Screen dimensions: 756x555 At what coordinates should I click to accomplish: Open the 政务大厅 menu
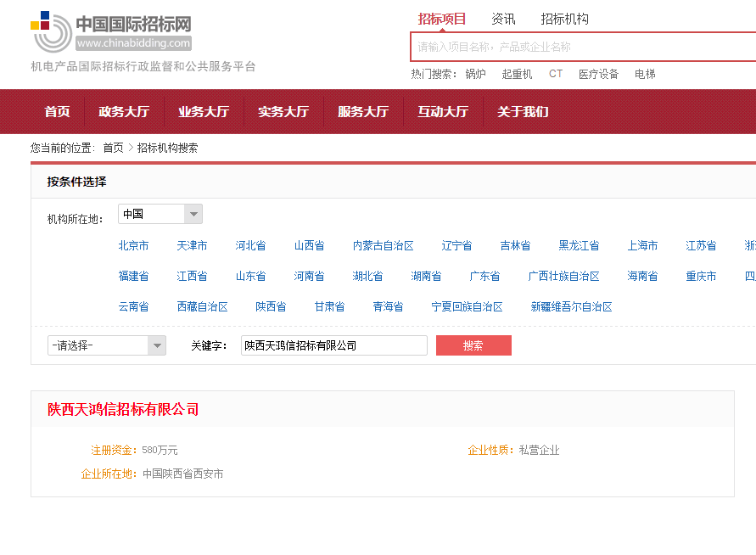point(124,111)
